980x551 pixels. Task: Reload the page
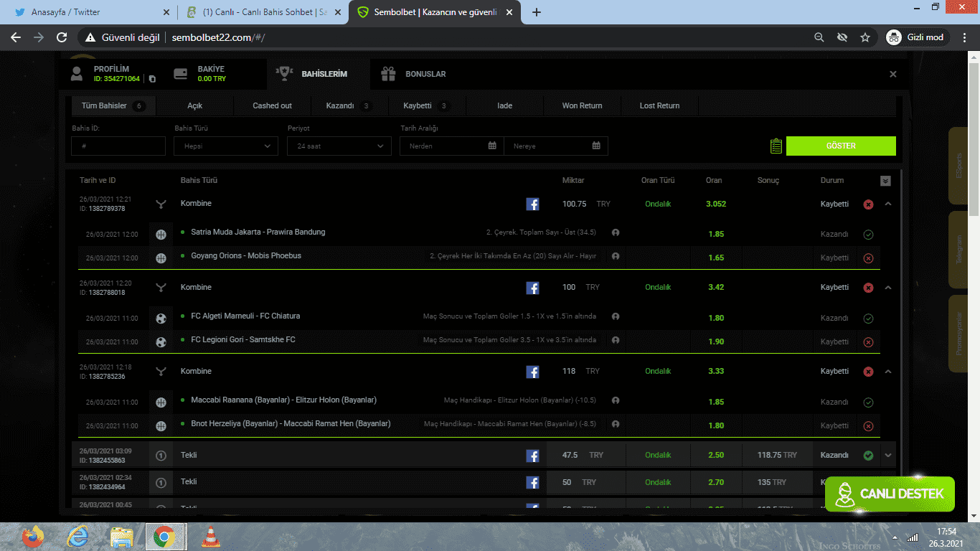(x=62, y=37)
